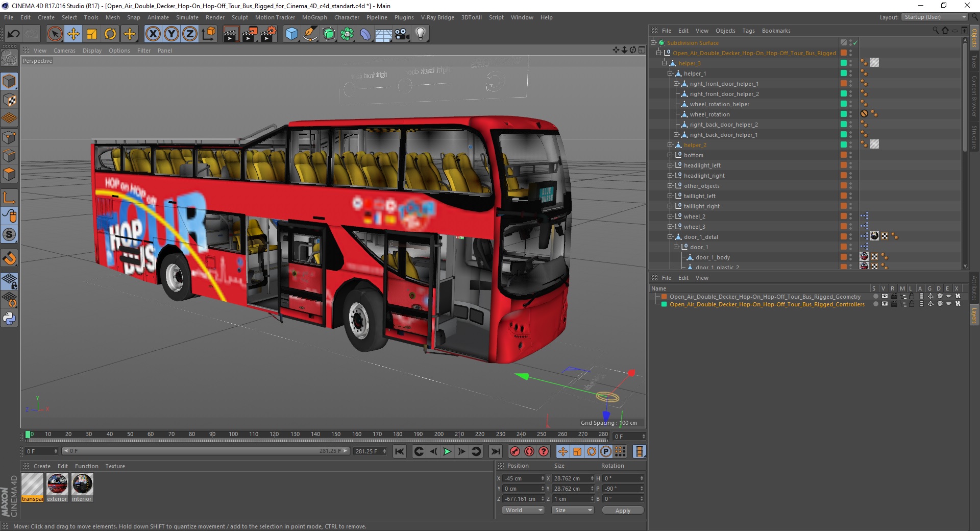The height and width of the screenshot is (531, 980).
Task: Collapse the helper_3 tree node
Action: click(664, 63)
